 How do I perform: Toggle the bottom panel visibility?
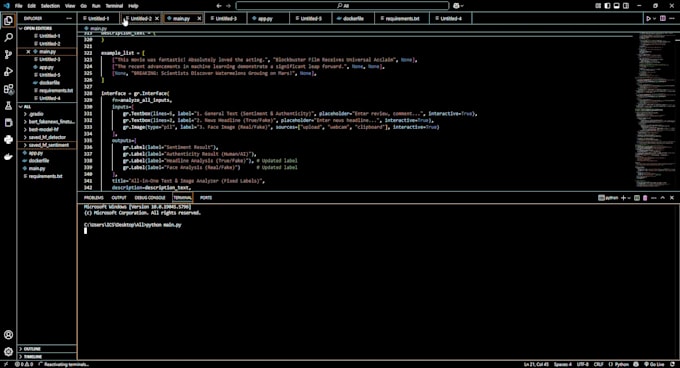coord(616,6)
